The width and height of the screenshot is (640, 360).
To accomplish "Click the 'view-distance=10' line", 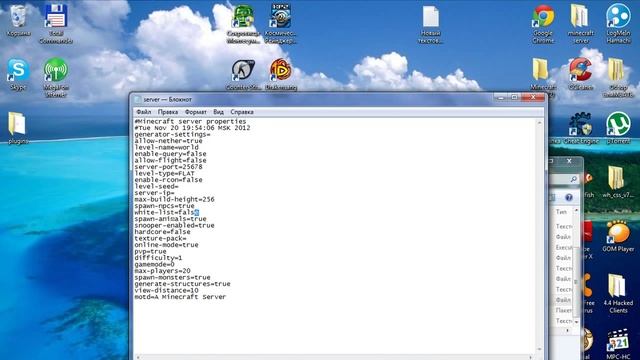I will click(167, 291).
